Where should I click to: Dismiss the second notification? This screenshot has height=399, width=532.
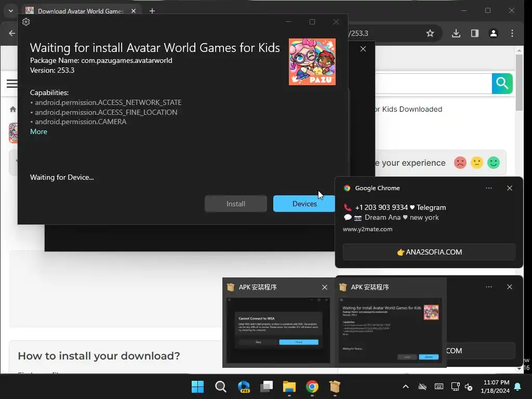point(510,287)
